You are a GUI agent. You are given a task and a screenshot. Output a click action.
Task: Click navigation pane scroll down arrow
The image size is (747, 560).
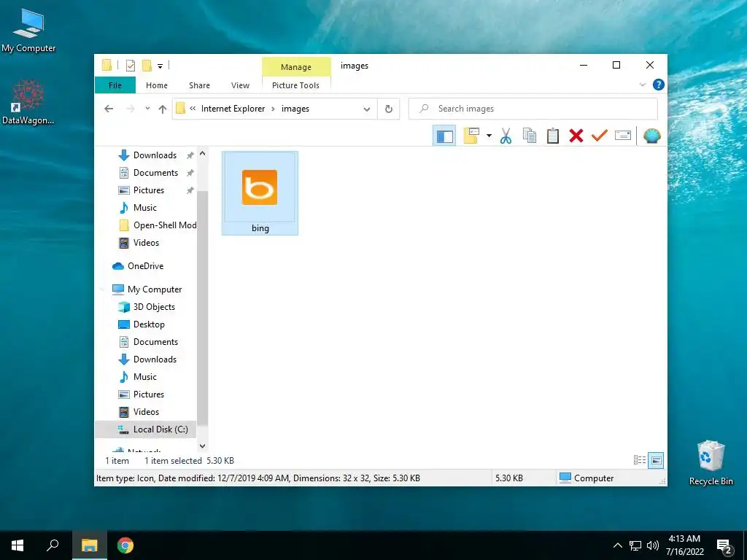pos(203,446)
